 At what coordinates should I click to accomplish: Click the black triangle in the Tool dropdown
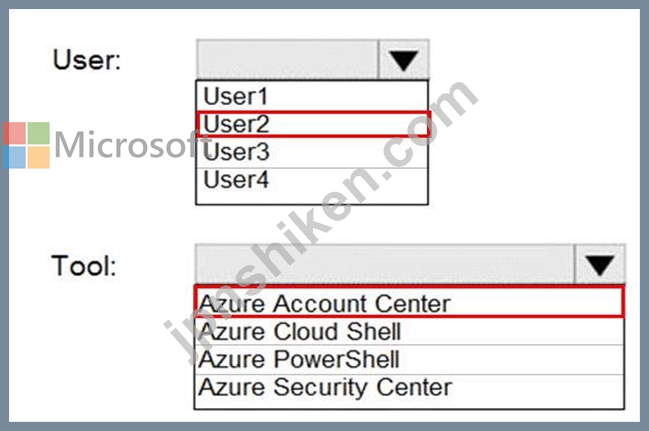(x=599, y=266)
